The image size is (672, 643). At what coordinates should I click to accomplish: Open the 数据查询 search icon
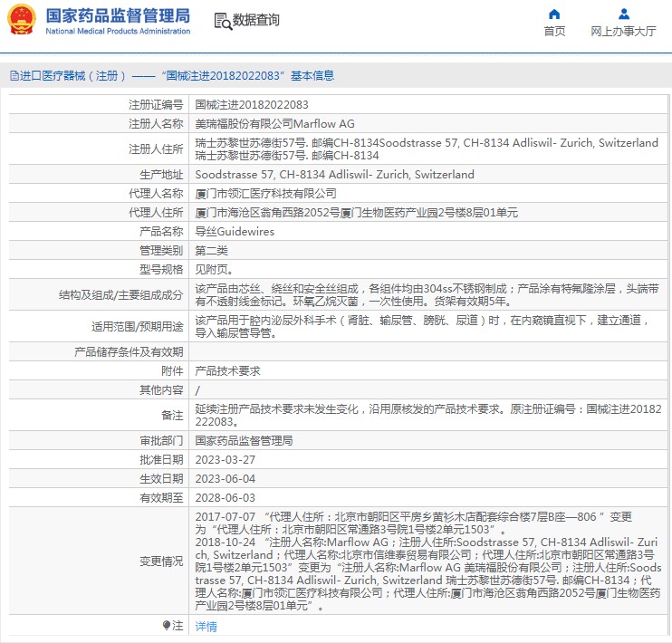click(223, 21)
